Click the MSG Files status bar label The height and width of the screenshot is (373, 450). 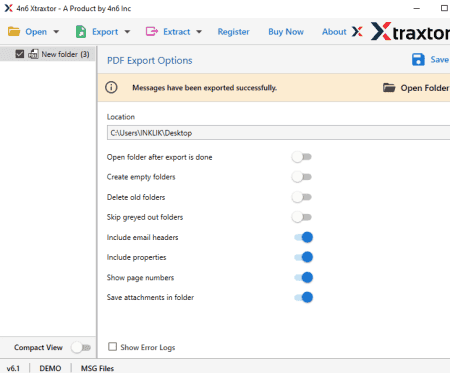[97, 368]
